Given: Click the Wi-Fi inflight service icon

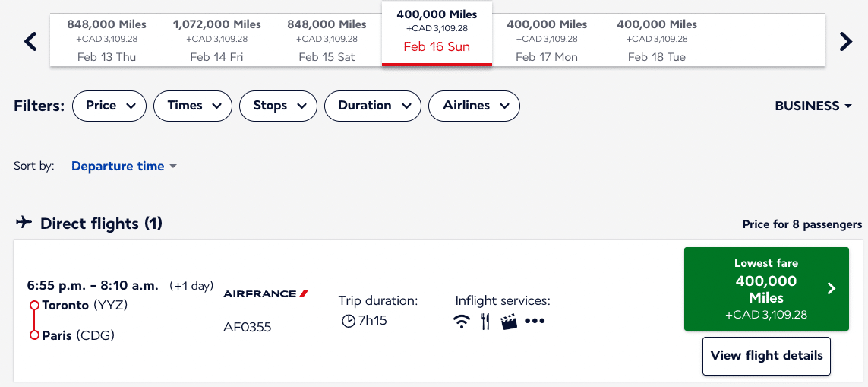Looking at the screenshot, I should pos(462,322).
